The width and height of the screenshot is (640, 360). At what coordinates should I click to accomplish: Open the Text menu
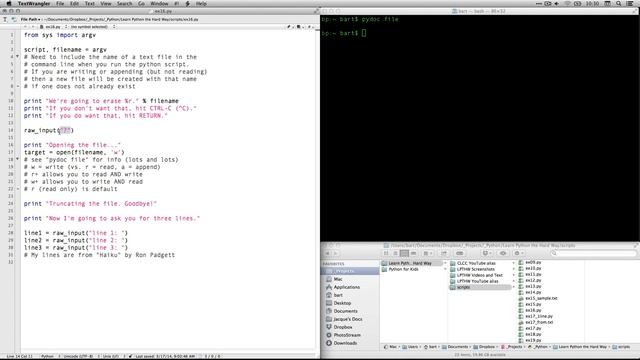pos(89,3)
